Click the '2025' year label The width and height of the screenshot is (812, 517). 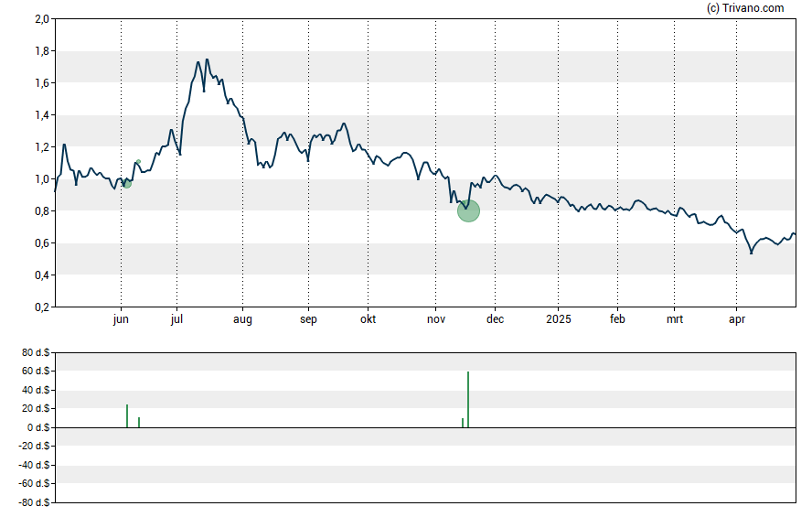pyautogui.click(x=558, y=319)
